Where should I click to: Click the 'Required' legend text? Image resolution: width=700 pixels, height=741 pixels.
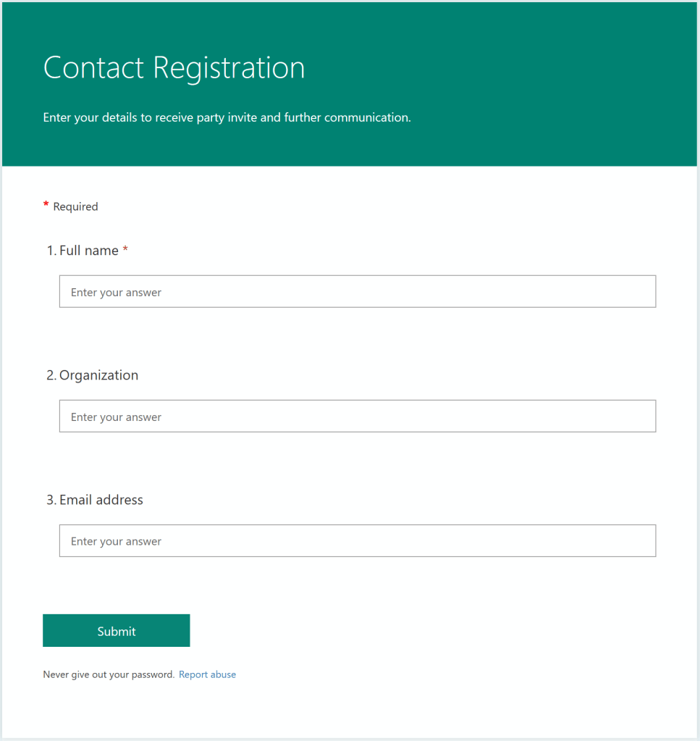coord(75,206)
